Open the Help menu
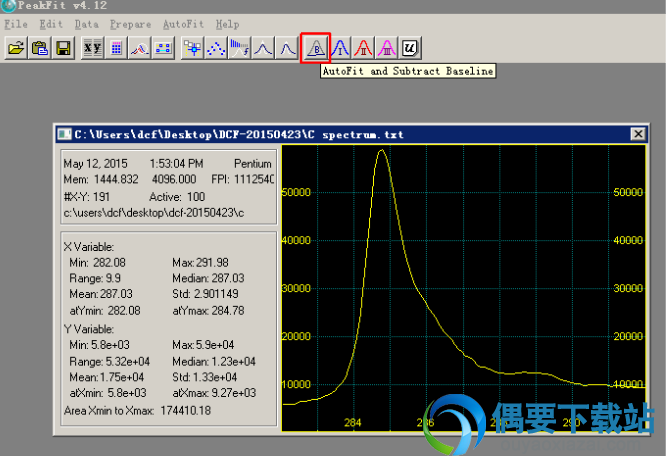The width and height of the screenshot is (666, 456). 227,24
